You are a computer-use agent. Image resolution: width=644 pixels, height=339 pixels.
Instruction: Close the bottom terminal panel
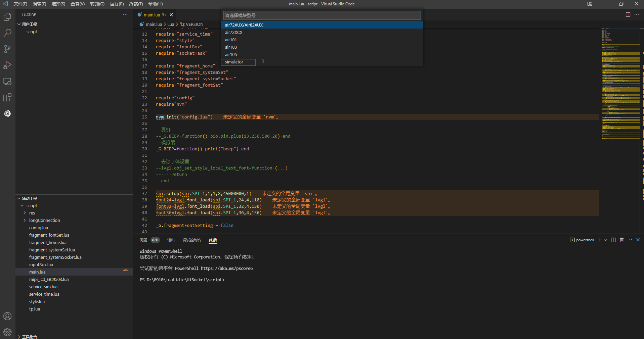[x=638, y=240]
